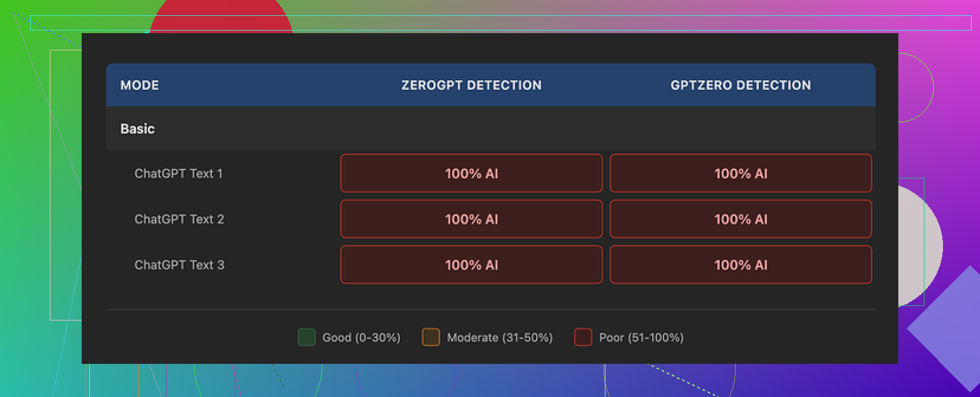Click the ZEROGPT DETECTION column header
The width and height of the screenshot is (980, 397).
click(x=471, y=85)
